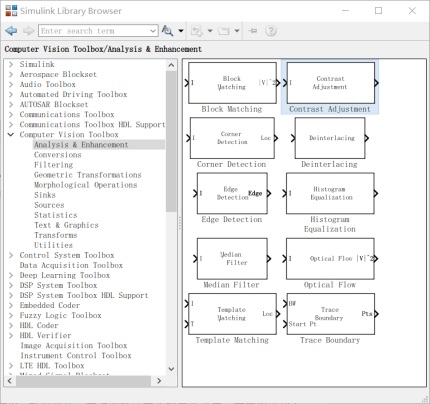430x404 pixels.
Task: Open the search options dropdown arrow
Action: coord(181,31)
